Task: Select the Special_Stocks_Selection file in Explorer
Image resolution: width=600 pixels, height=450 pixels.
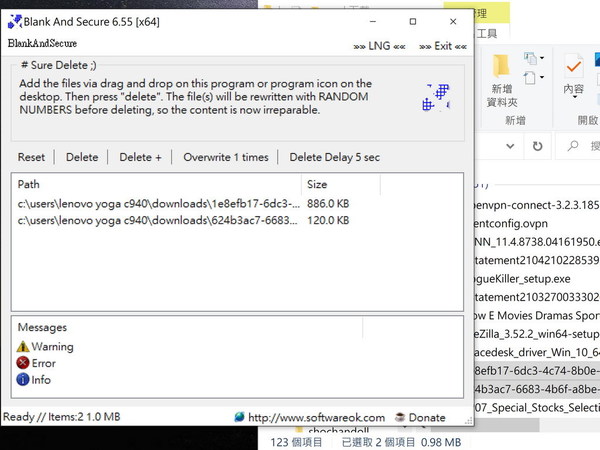Action: coord(536,408)
